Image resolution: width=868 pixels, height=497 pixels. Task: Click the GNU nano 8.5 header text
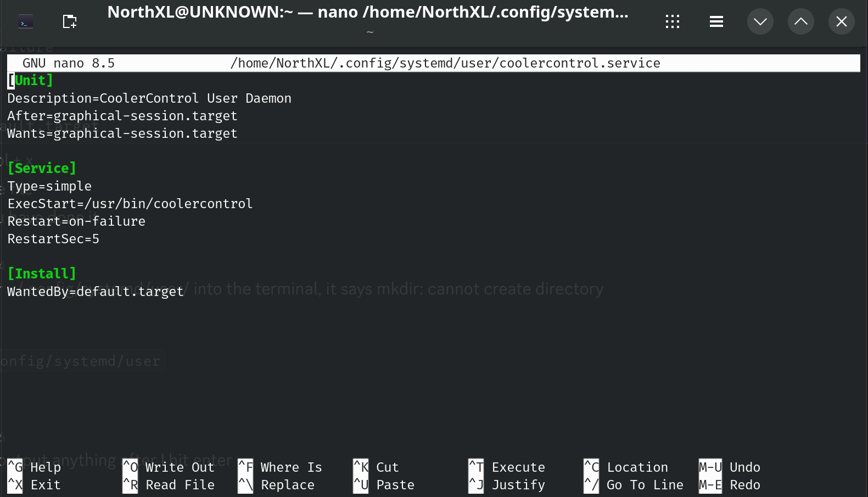pos(69,63)
